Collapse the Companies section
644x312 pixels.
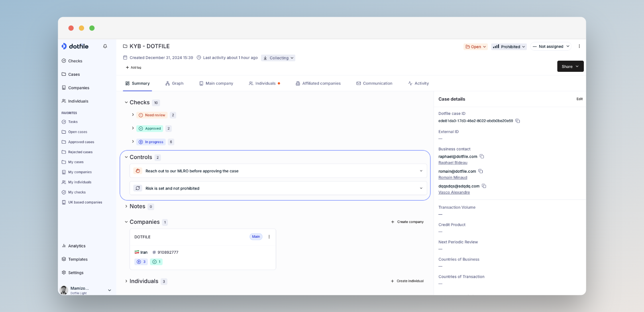click(126, 222)
